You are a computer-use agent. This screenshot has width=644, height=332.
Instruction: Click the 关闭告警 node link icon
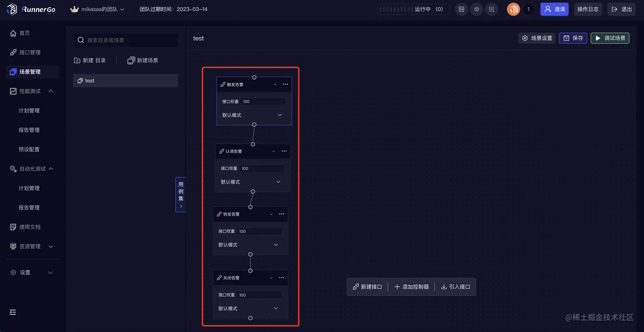point(219,278)
